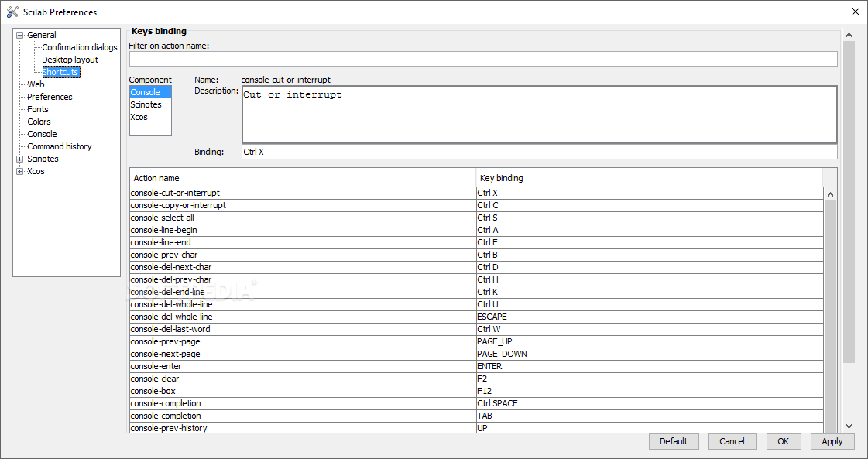868x459 pixels.
Task: Select the console-prev-history action
Action: pos(303,428)
